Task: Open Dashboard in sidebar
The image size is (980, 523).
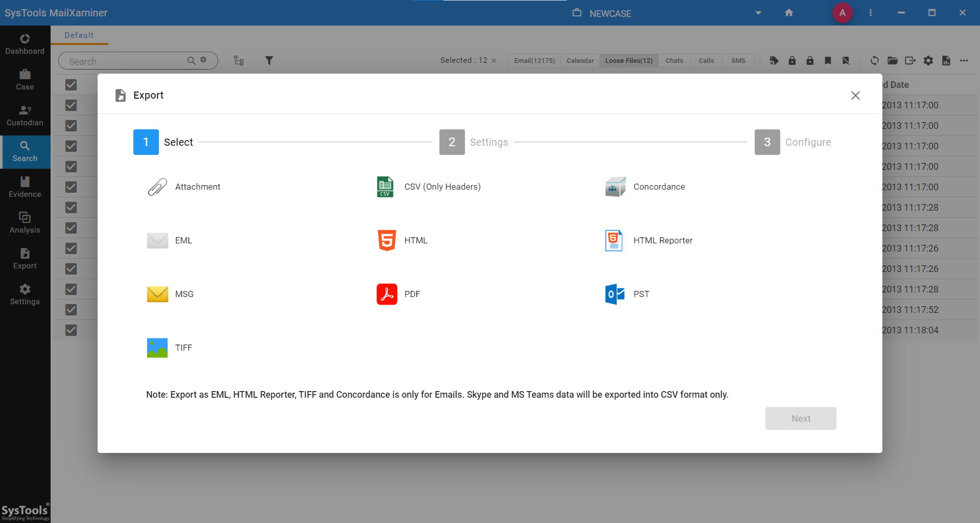Action: point(25,44)
